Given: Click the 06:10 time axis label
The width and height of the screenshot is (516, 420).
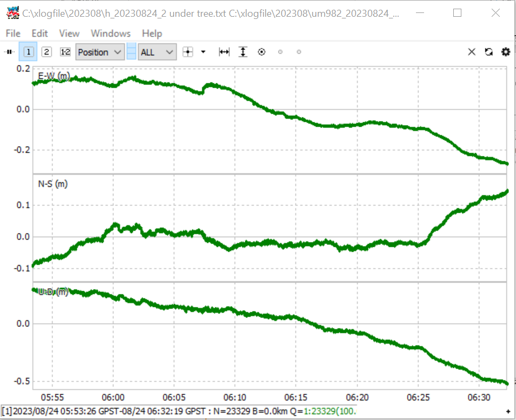Looking at the screenshot, I should click(x=235, y=397).
